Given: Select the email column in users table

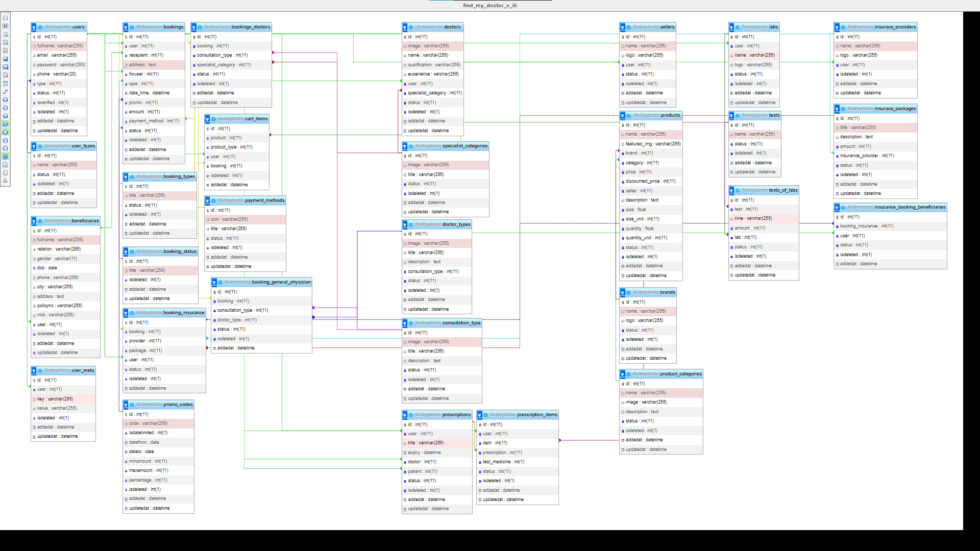Looking at the screenshot, I should point(57,55).
